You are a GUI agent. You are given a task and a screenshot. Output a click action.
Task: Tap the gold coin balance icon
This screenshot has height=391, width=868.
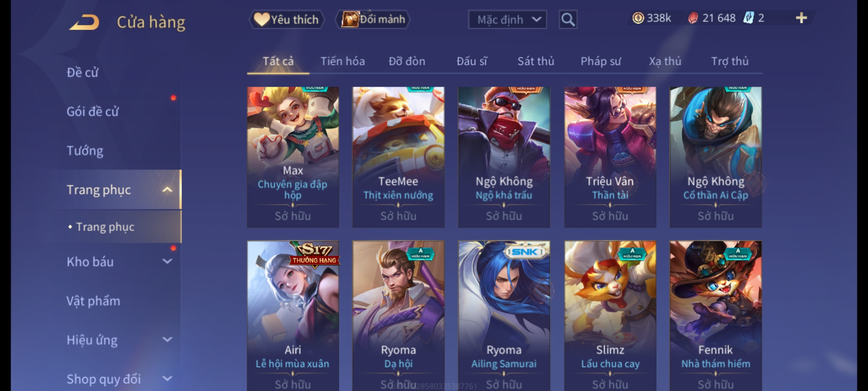638,18
